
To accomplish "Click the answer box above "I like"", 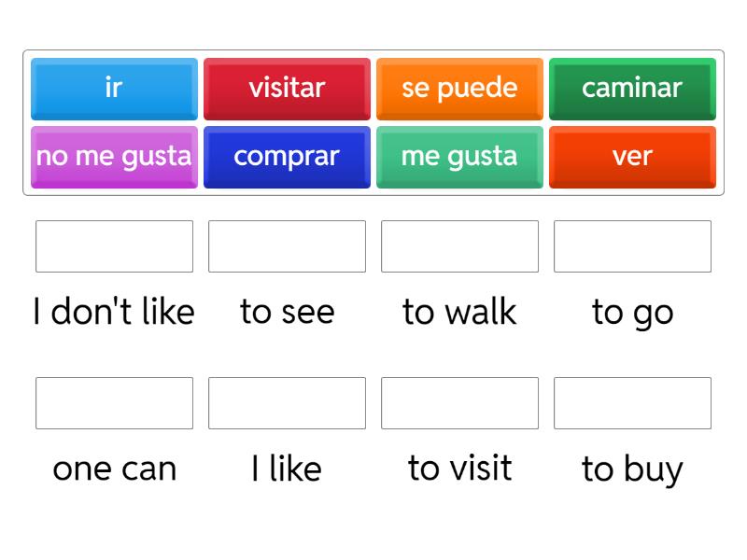I will point(287,403).
